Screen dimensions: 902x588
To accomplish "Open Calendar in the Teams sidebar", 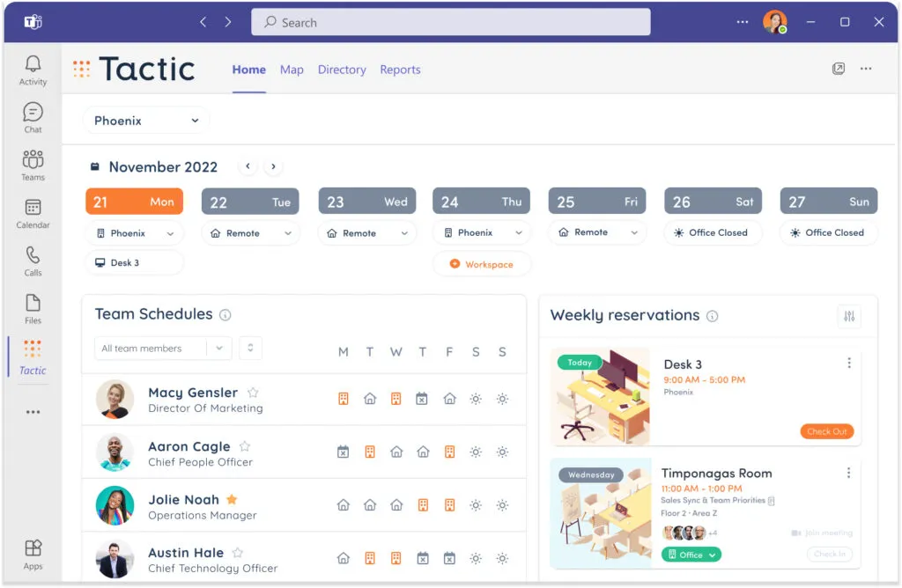I will point(33,213).
